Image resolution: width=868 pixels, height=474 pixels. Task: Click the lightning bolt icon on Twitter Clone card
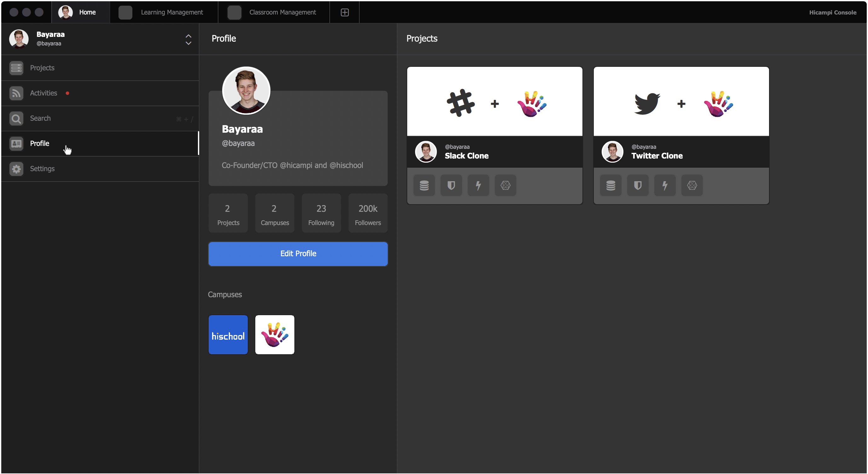(664, 185)
